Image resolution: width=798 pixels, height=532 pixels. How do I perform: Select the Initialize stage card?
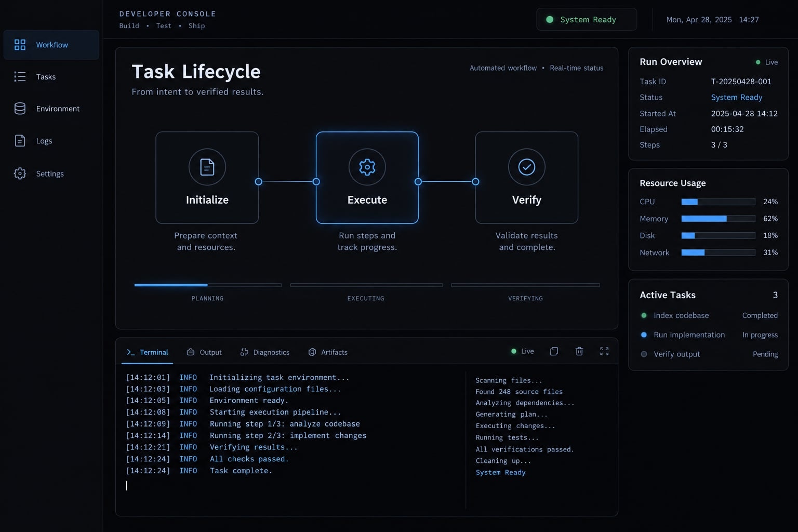pyautogui.click(x=207, y=178)
